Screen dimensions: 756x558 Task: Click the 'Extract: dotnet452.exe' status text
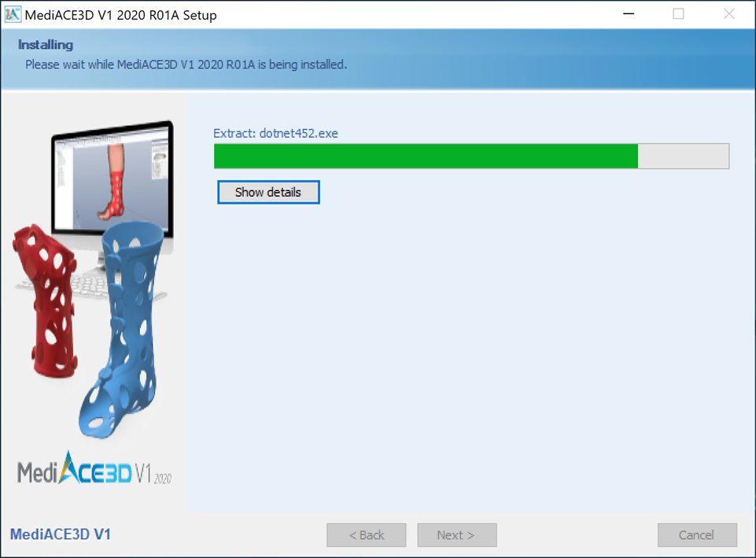(275, 133)
